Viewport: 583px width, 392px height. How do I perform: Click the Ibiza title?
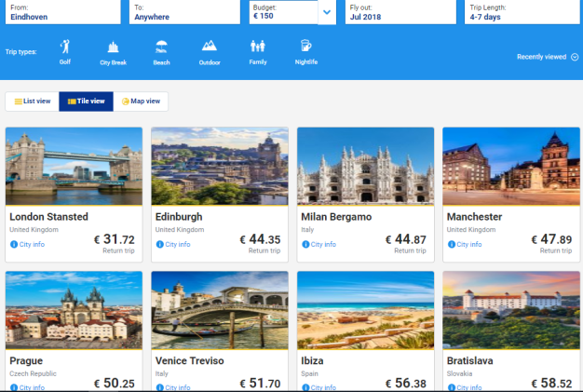tap(312, 360)
